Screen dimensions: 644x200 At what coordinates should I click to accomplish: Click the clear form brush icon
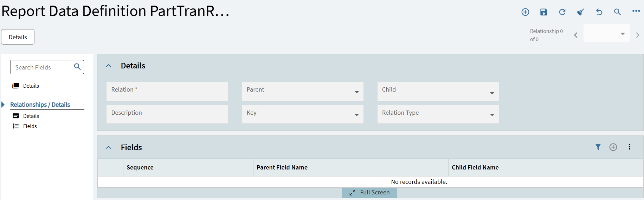coord(580,12)
